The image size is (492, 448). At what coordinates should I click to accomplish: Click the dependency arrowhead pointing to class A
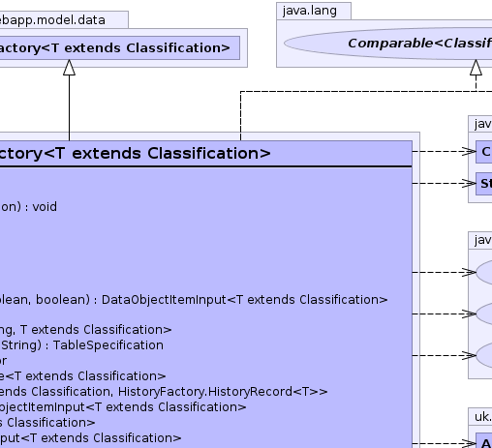(x=469, y=443)
